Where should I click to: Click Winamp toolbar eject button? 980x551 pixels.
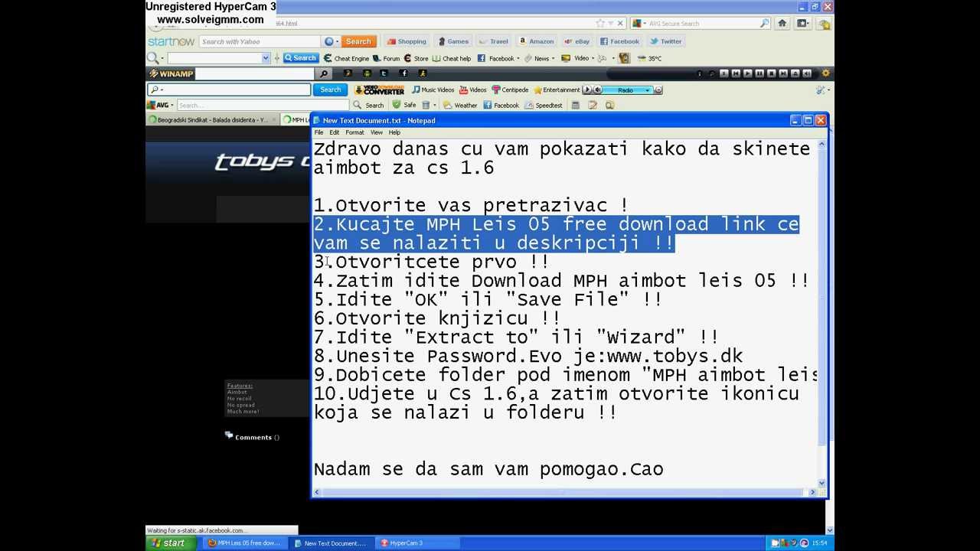pos(795,73)
